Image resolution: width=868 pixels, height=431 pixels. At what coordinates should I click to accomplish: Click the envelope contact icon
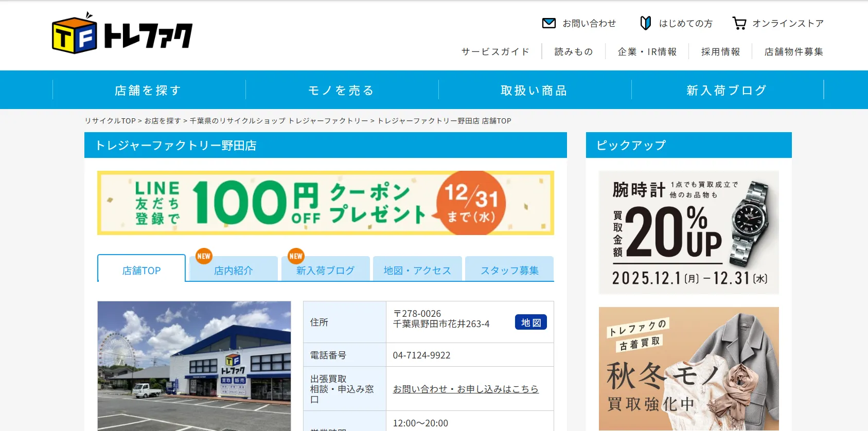[x=548, y=23]
